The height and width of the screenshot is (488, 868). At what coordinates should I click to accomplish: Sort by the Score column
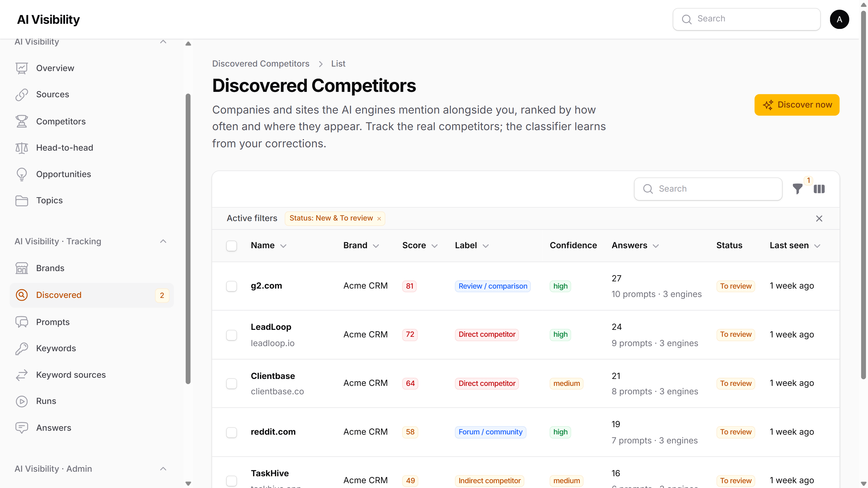420,246
